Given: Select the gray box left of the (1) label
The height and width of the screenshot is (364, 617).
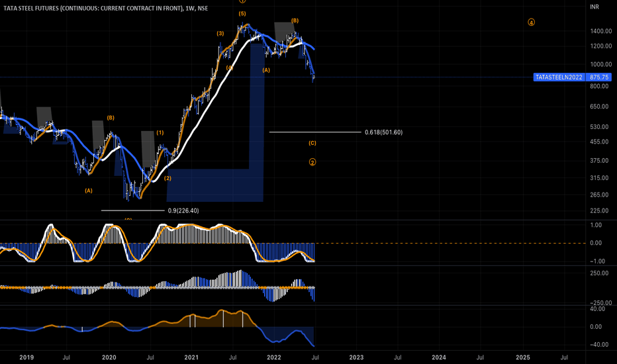Looking at the screenshot, I should click(148, 149).
